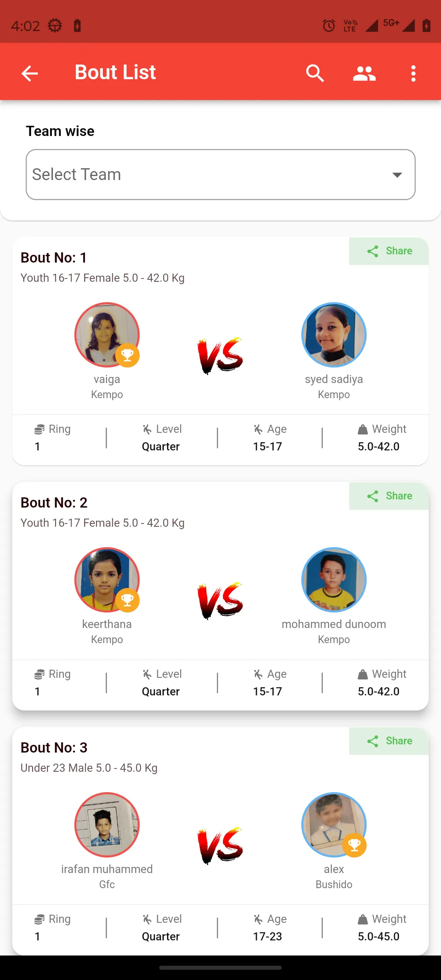Click trophy badge on vaiga's photo
This screenshot has width=441, height=980.
coord(127,355)
